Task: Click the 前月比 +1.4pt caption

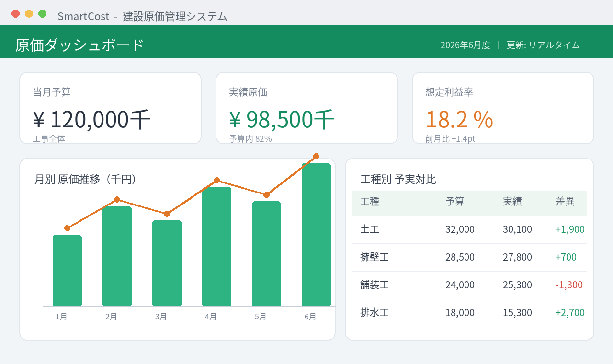Action: tap(450, 139)
